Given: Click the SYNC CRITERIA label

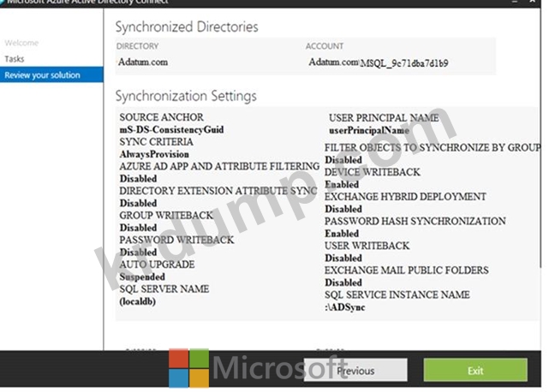Looking at the screenshot, I should (x=156, y=142).
